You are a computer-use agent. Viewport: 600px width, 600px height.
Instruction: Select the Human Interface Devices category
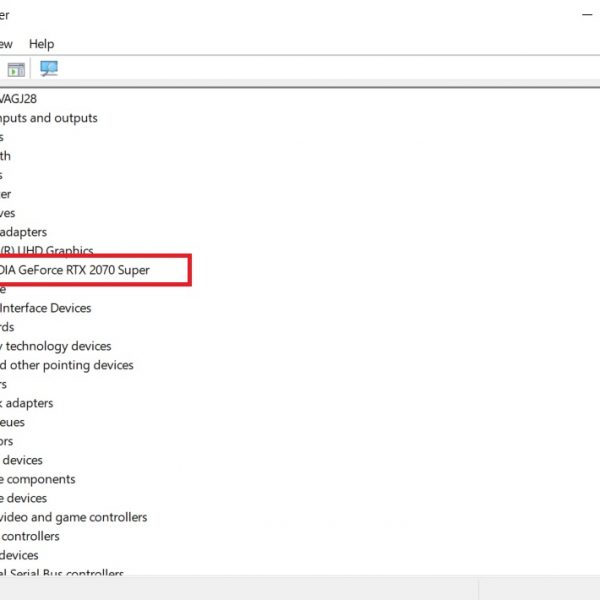click(x=46, y=308)
